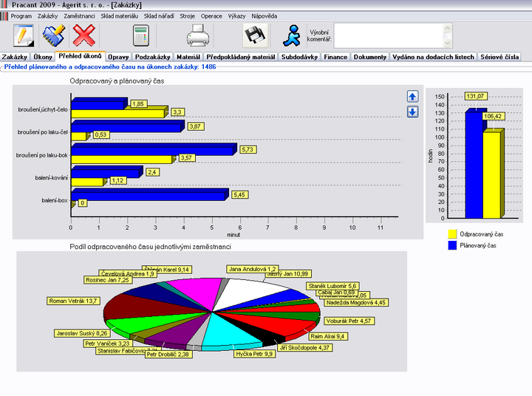Click the 106,42 worked hours value label
Image resolution: width=532 pixels, height=396 pixels.
coord(493,117)
